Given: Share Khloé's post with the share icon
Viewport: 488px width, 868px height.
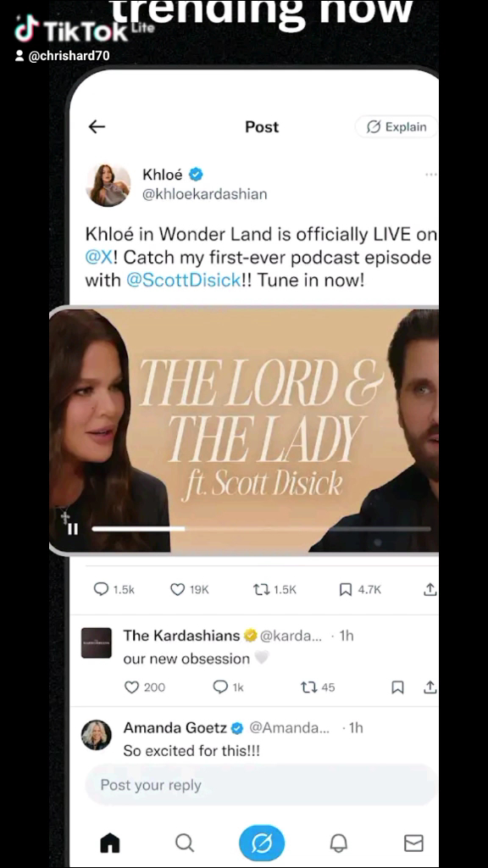Looking at the screenshot, I should [x=430, y=590].
